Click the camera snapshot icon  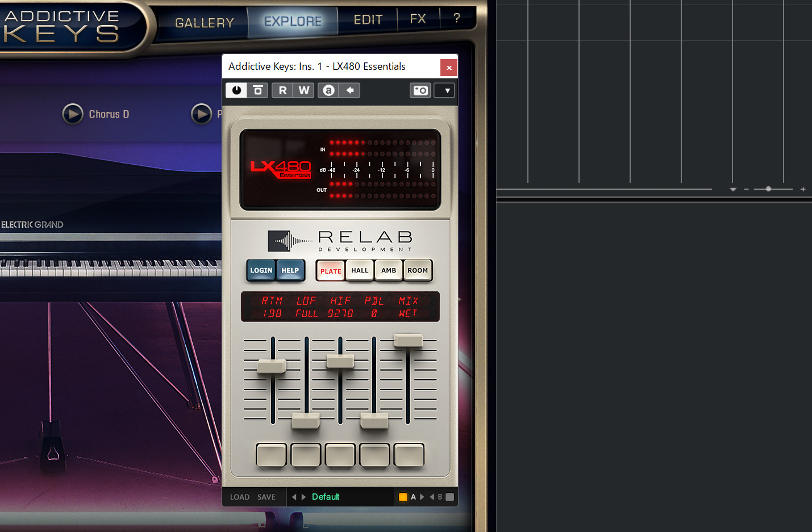tap(420, 90)
